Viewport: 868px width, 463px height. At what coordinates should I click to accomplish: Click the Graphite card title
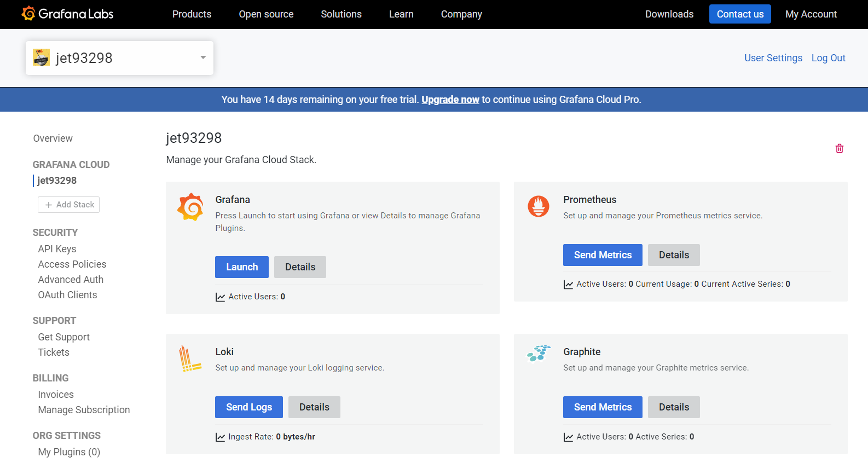[x=582, y=352]
